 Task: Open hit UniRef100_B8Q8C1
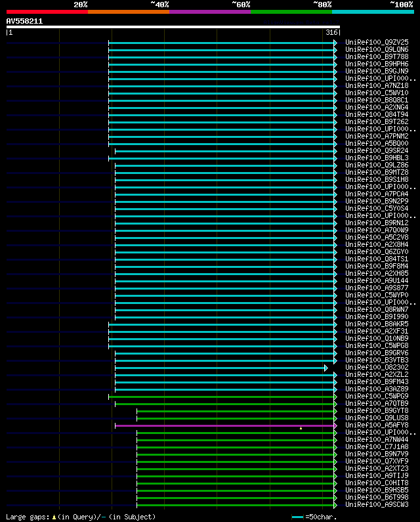(377, 100)
